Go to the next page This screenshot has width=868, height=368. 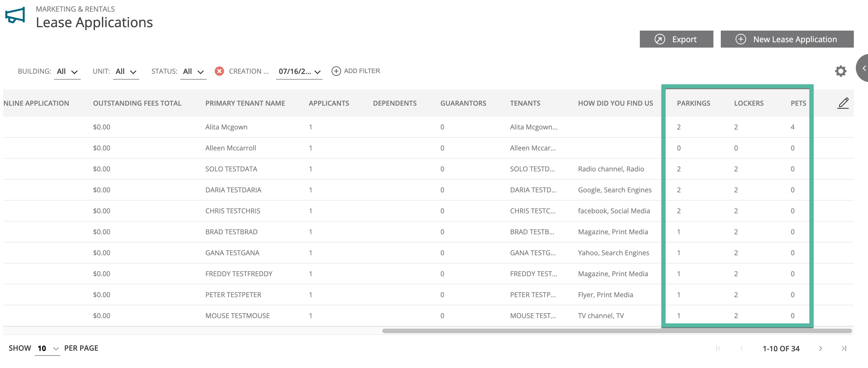tap(820, 348)
